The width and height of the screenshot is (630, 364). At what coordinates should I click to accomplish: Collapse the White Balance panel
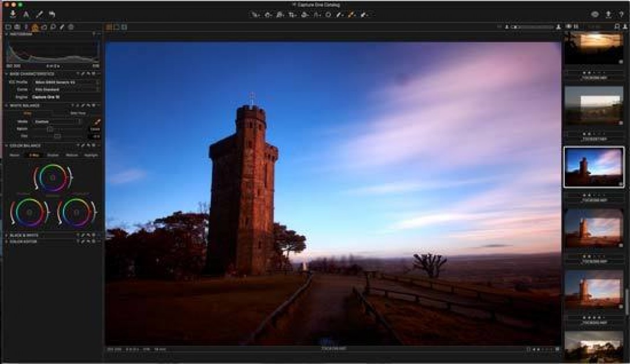point(6,105)
